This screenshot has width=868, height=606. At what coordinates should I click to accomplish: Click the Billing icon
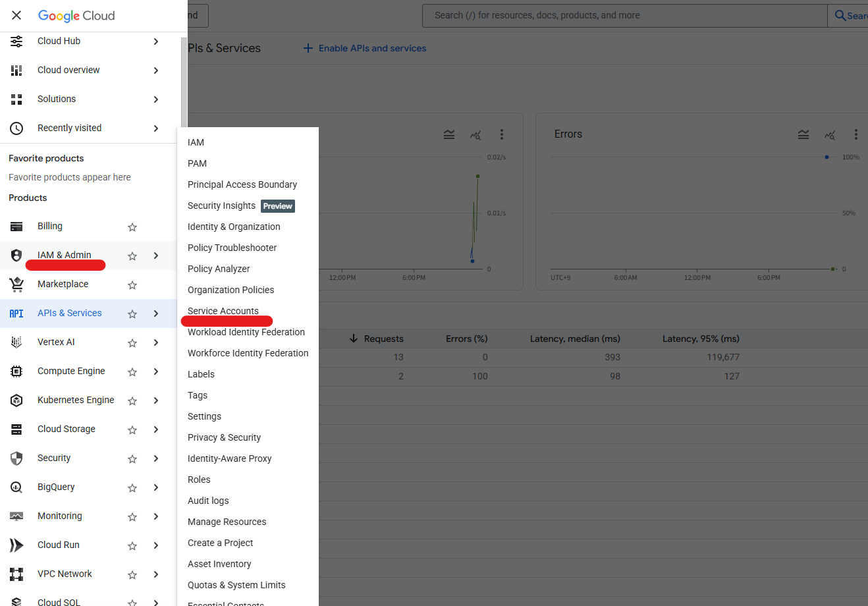point(16,227)
